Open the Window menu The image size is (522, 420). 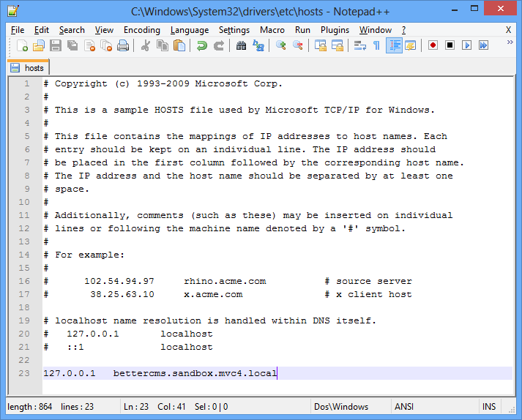376,30
